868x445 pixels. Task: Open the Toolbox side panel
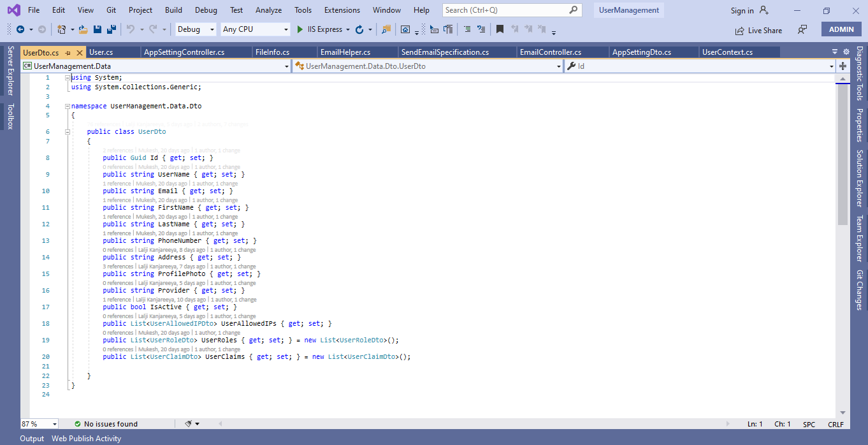click(10, 117)
